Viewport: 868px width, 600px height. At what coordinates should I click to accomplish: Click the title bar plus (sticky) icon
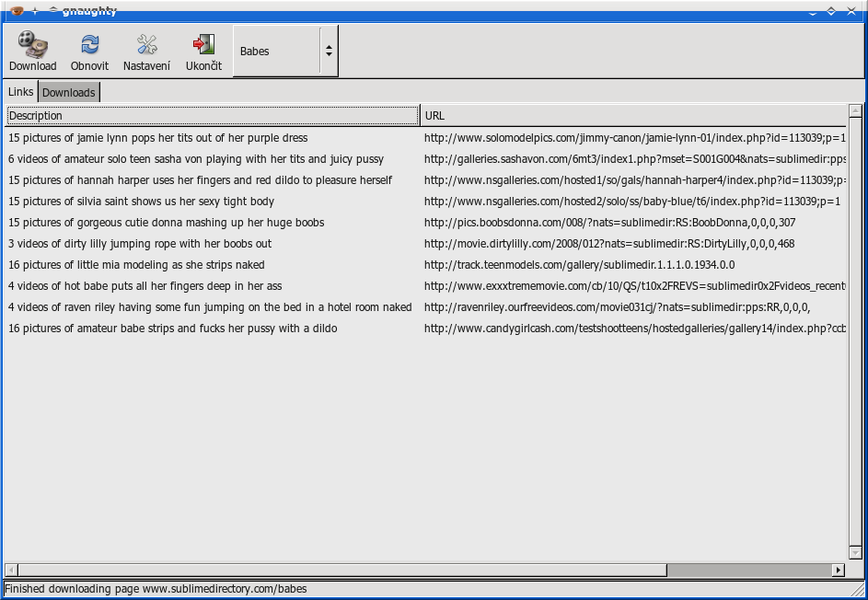click(x=35, y=10)
